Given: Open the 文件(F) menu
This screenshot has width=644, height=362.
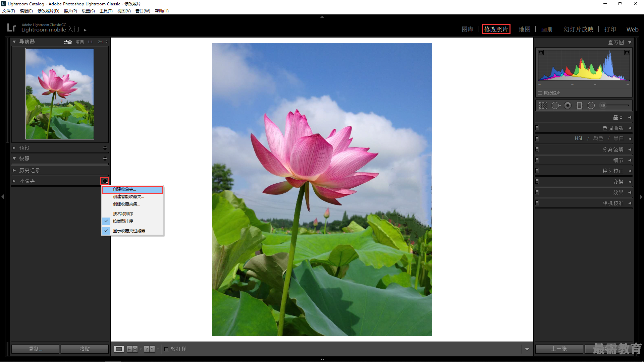Looking at the screenshot, I should click(x=9, y=11).
